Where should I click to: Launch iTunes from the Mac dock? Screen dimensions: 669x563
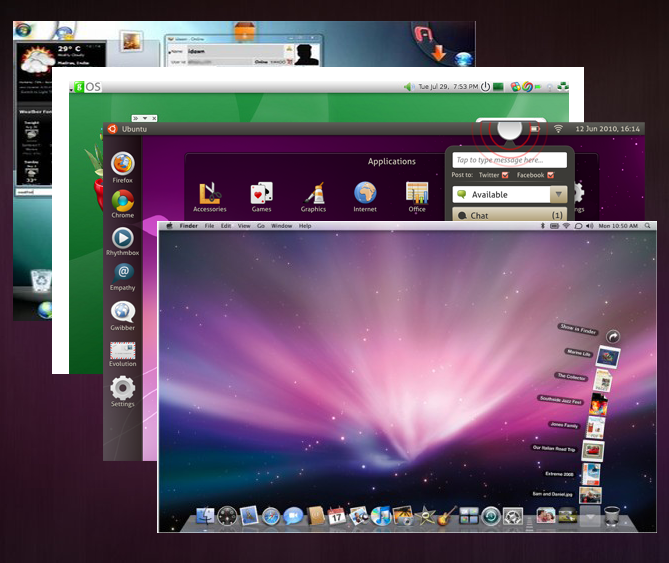coord(381,516)
